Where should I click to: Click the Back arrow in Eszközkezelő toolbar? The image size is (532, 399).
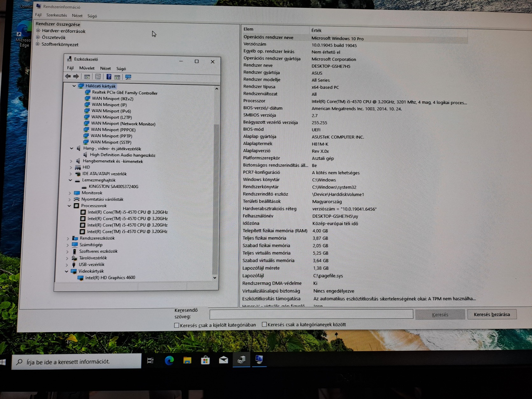pyautogui.click(x=68, y=76)
